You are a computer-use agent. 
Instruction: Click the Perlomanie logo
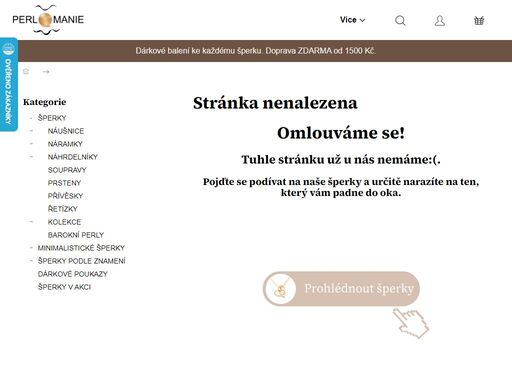pos(48,20)
